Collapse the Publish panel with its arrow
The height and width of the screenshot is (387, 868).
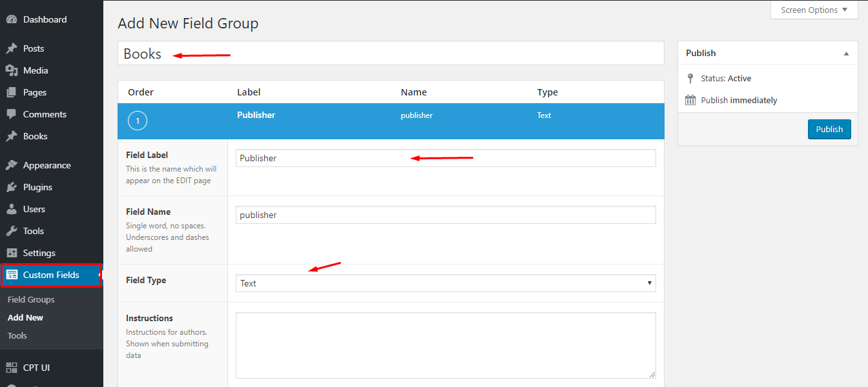pyautogui.click(x=846, y=53)
